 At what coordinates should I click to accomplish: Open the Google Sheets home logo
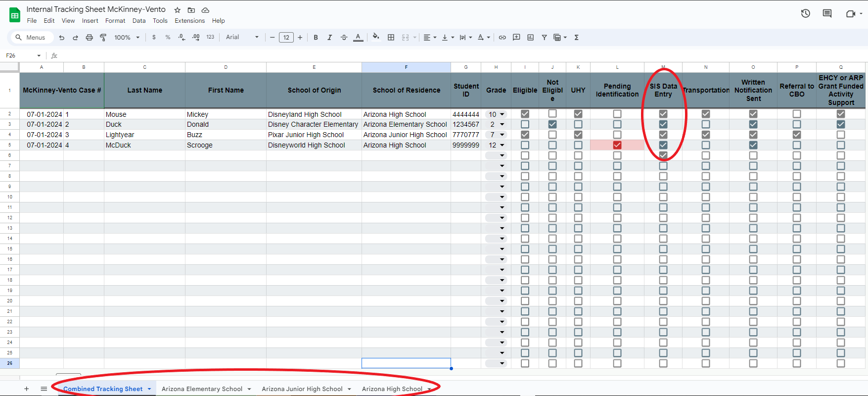(15, 15)
